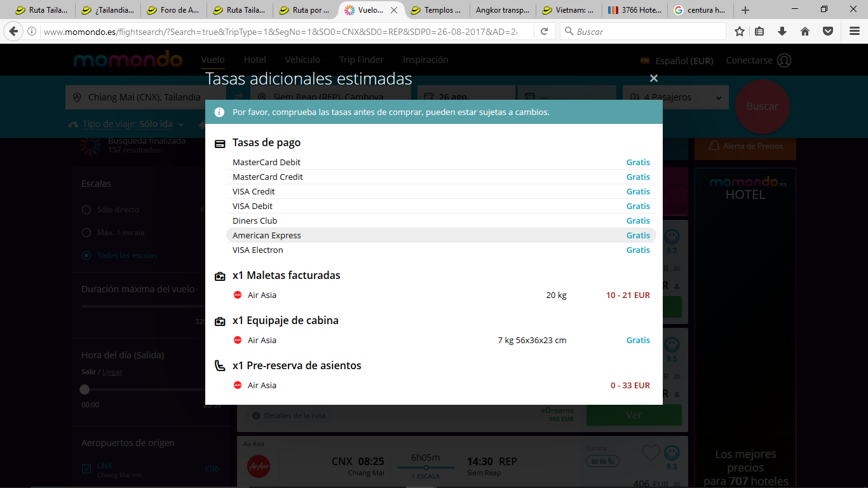Switch to the Foro de A... browser tab
The width and height of the screenshot is (868, 488).
pyautogui.click(x=173, y=10)
